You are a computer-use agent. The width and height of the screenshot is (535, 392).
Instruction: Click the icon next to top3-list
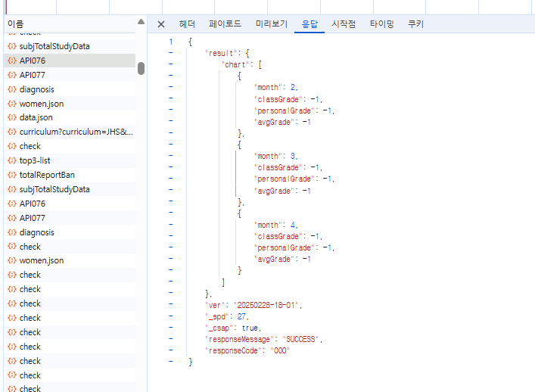11,160
